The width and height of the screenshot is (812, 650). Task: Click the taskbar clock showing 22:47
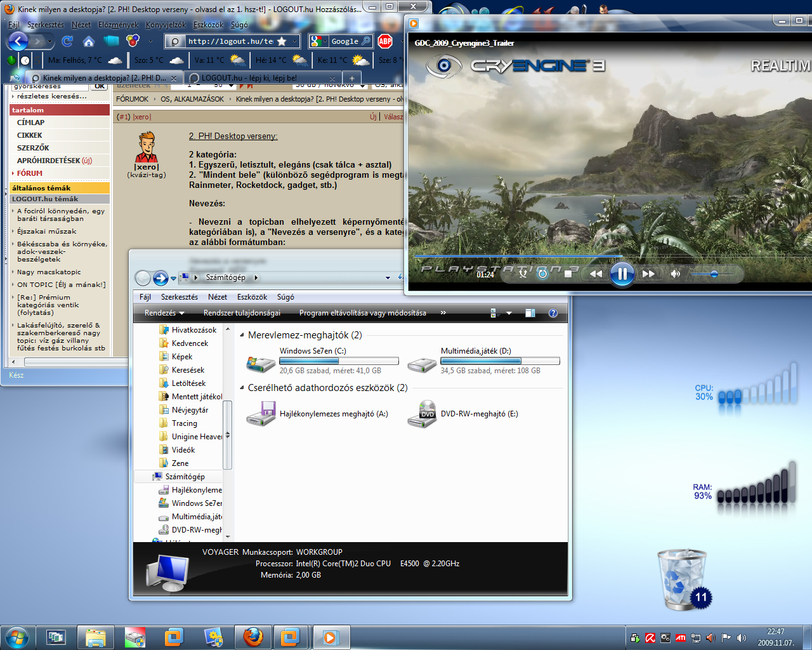coord(776,637)
